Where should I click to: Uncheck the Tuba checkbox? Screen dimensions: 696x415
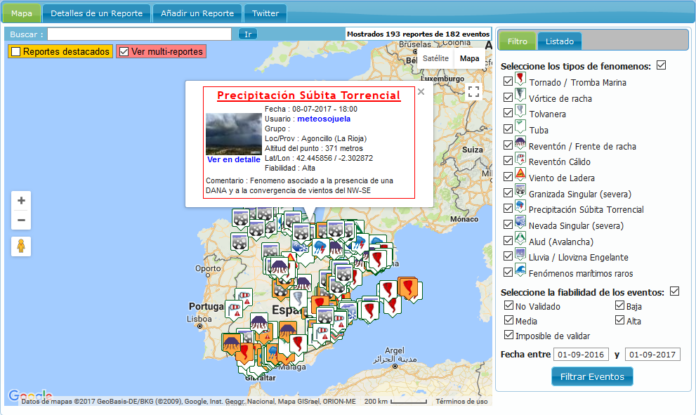pos(508,129)
